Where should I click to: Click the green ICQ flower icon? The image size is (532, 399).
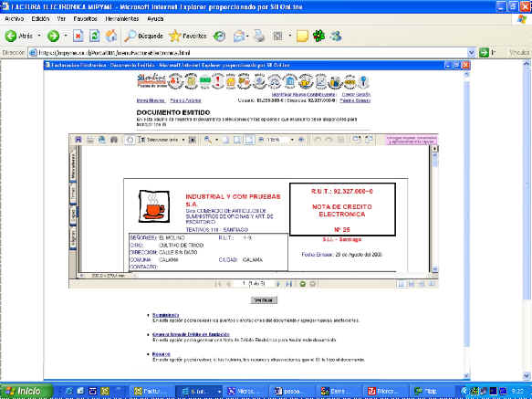point(318,36)
